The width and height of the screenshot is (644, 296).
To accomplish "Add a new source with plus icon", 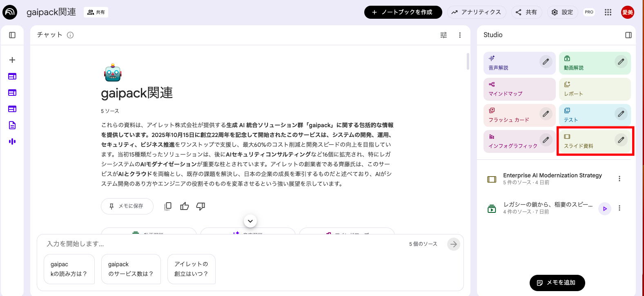I will (12, 60).
